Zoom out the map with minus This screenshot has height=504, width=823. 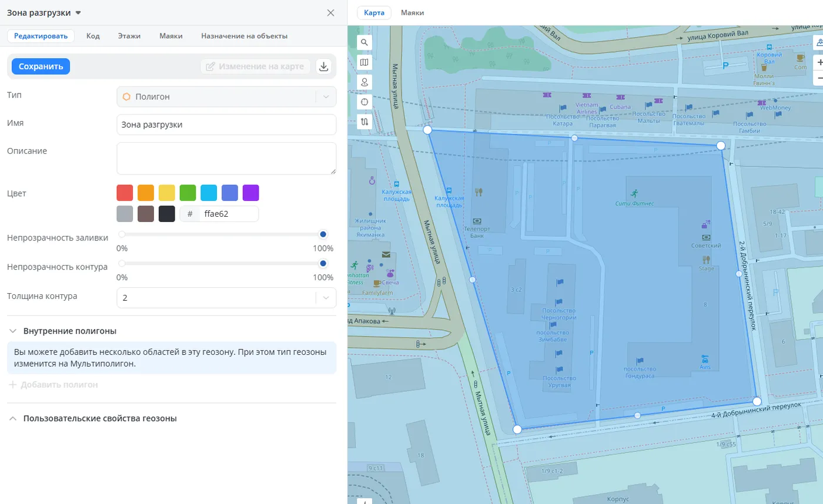[x=819, y=78]
